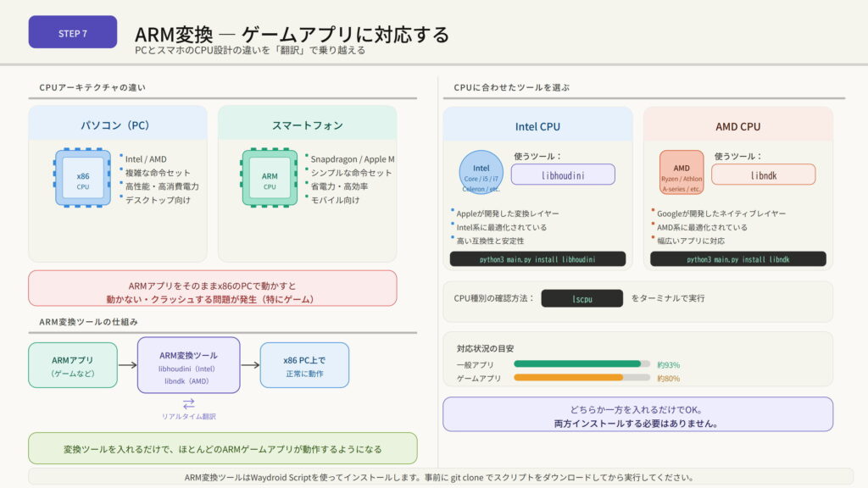The height and width of the screenshot is (488, 868).
Task: Click the ARMアプリ flow box
Action: pos(72,365)
